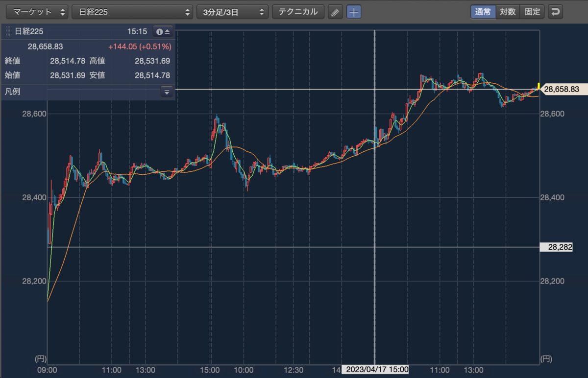Image resolution: width=588 pixels, height=378 pixels.
Task: Click the 15:15 time in info panel
Action: coord(137,31)
